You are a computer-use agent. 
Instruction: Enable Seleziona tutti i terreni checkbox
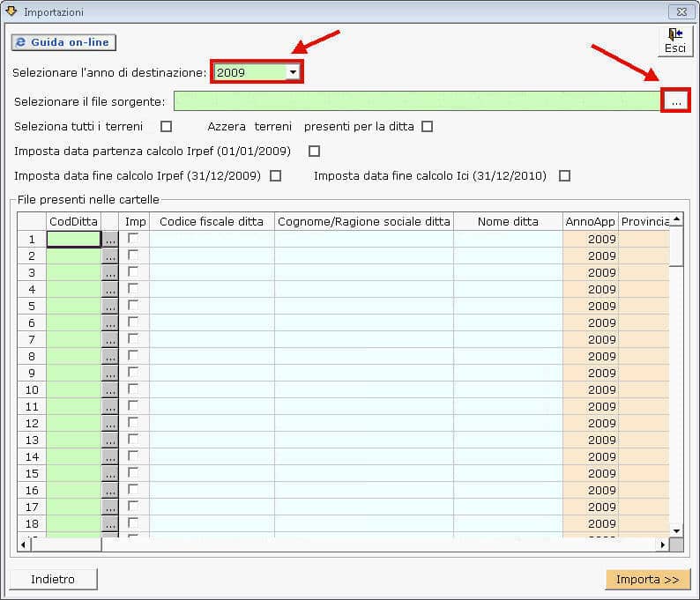click(x=166, y=126)
